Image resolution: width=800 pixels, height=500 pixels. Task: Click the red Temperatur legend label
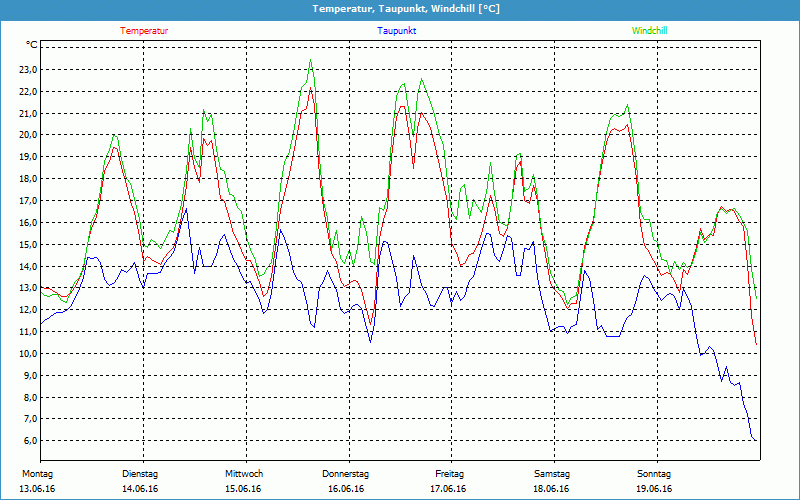(144, 31)
